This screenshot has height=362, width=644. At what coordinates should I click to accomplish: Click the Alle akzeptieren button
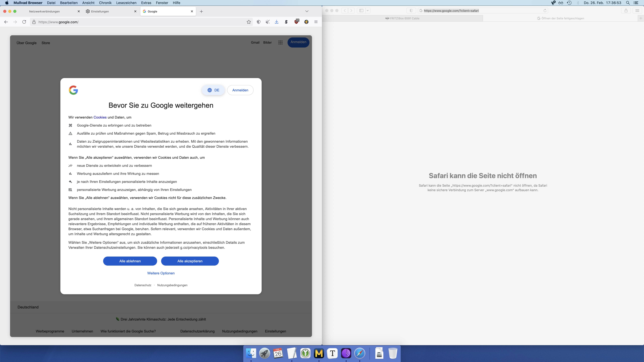190,261
